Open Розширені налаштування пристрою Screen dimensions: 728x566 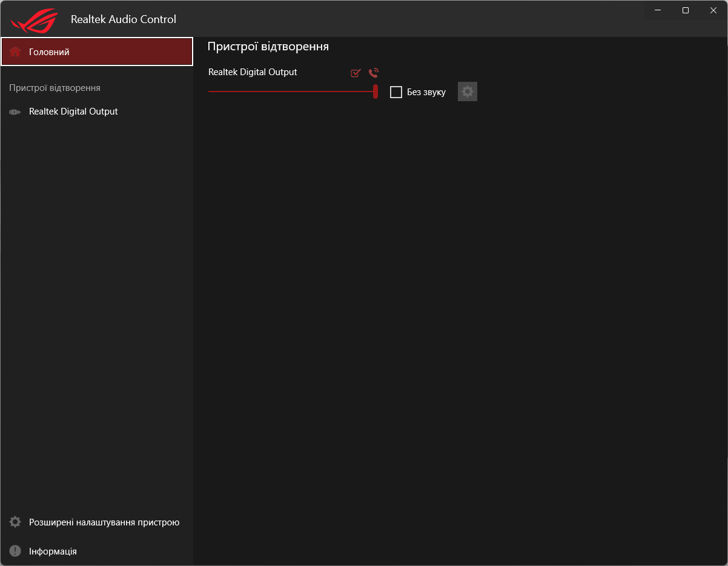97,522
